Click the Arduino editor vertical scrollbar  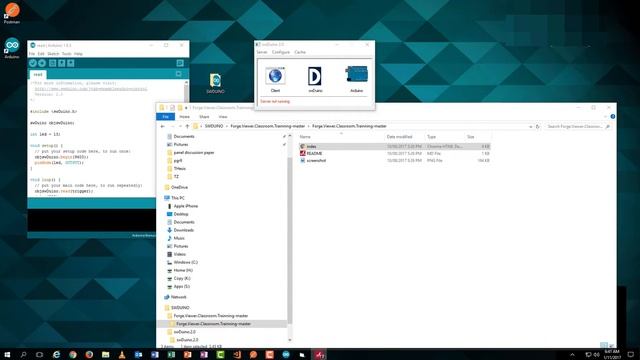(187, 92)
